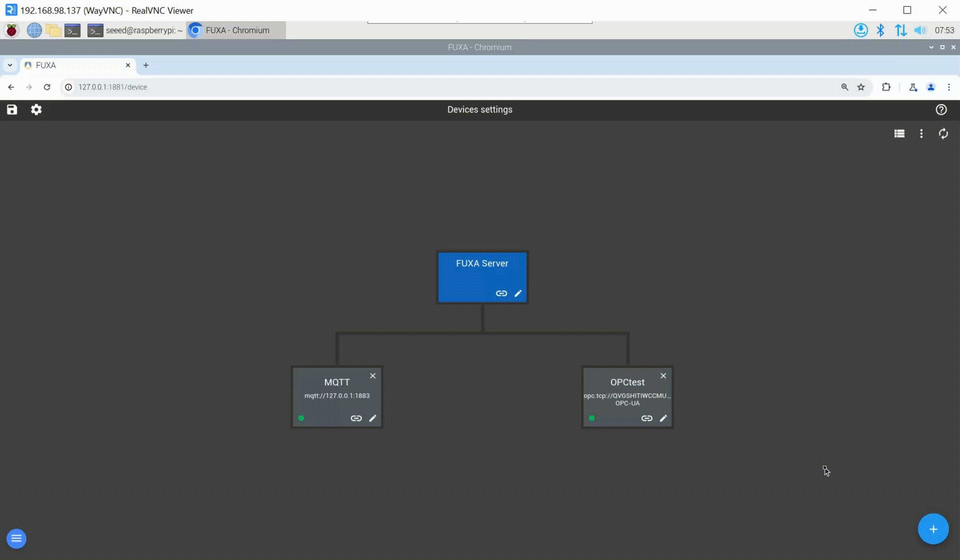The height and width of the screenshot is (560, 960).
Task: Open the blue navigation menu button
Action: pos(16,539)
